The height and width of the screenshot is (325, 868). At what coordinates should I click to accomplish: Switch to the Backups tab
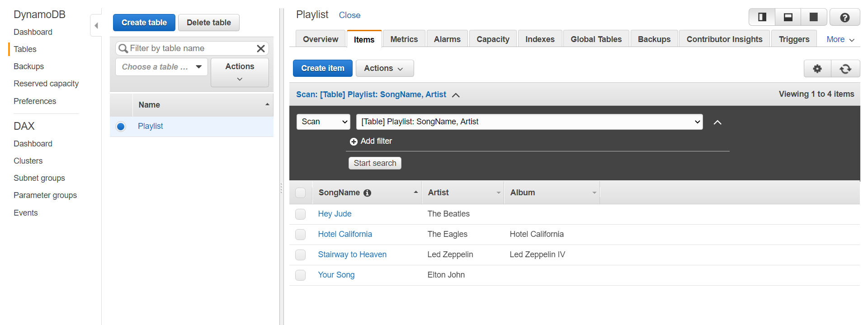654,39
